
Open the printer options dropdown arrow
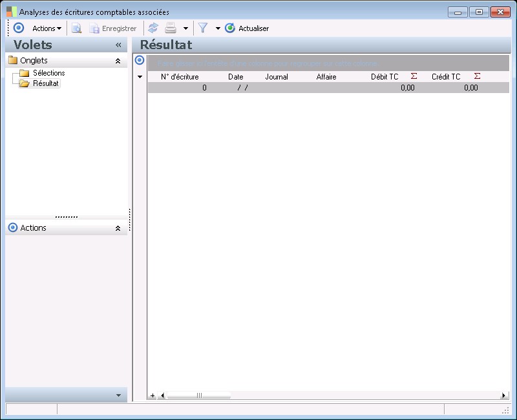click(185, 28)
